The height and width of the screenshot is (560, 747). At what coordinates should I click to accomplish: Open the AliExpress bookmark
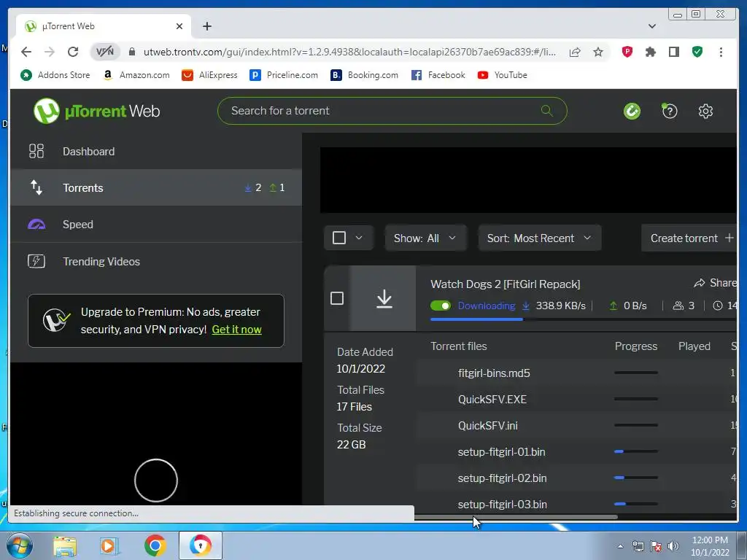tap(209, 75)
